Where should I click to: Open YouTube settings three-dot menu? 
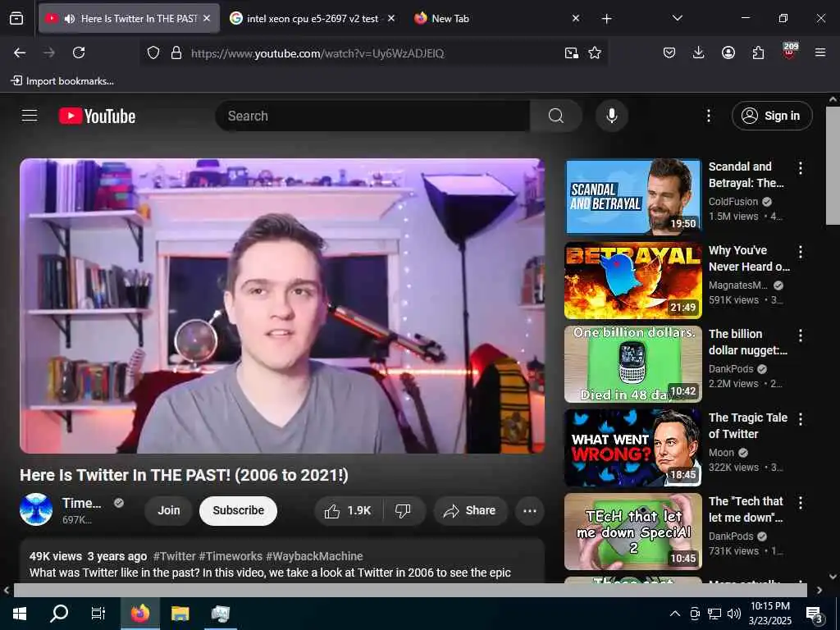pos(708,116)
